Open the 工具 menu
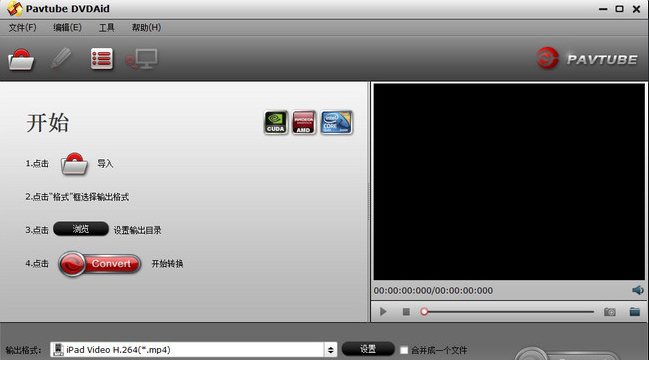 click(x=106, y=27)
